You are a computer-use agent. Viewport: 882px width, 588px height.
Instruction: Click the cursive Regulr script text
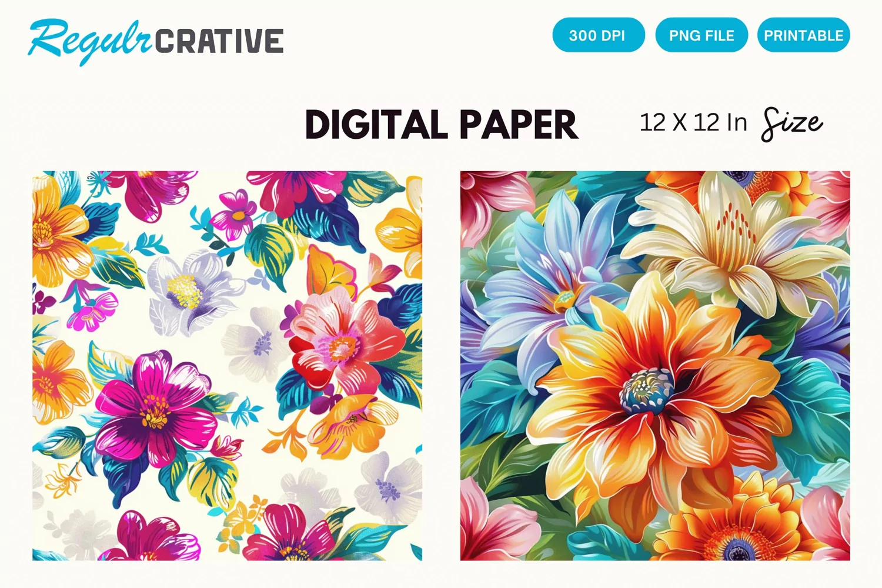pyautogui.click(x=89, y=41)
